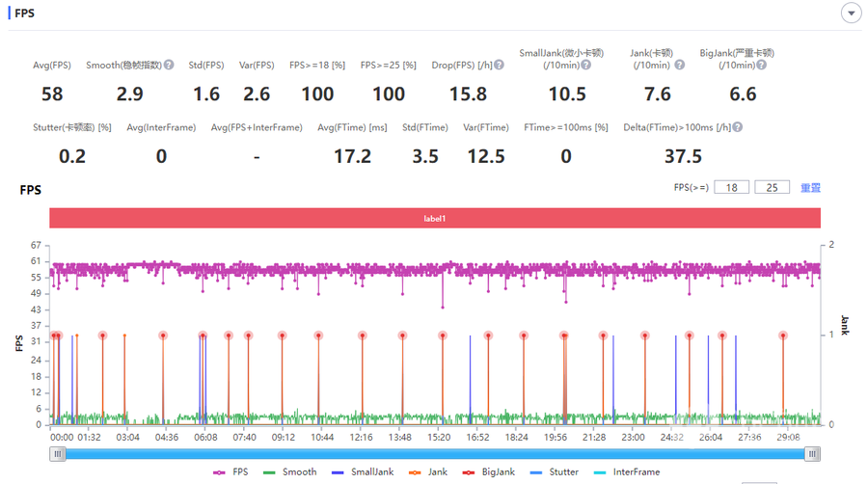Screen dimensions: 868x484
Task: Click the right handle of time range slider
Action: tap(813, 454)
